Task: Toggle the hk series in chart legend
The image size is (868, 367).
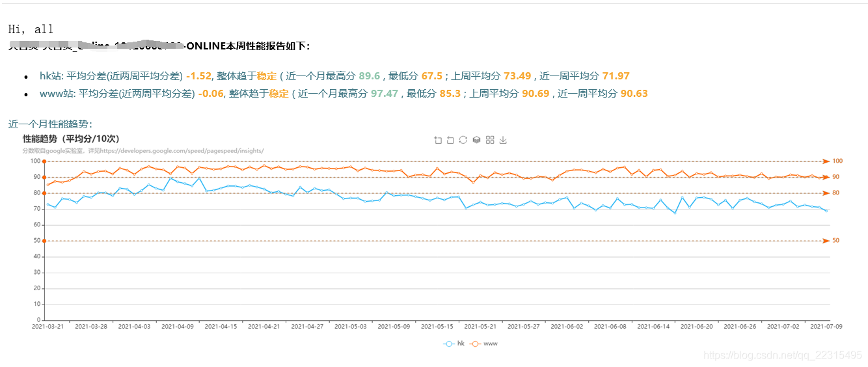Action: click(454, 344)
